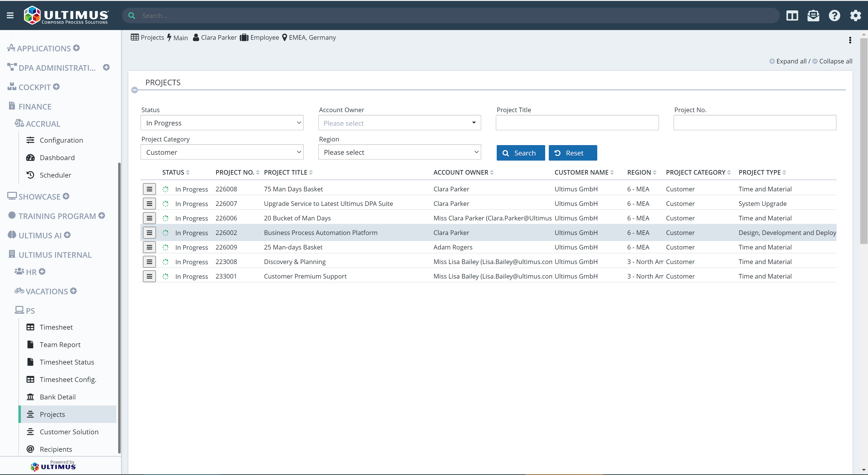Open the Status dropdown showing In Progress

pyautogui.click(x=222, y=123)
